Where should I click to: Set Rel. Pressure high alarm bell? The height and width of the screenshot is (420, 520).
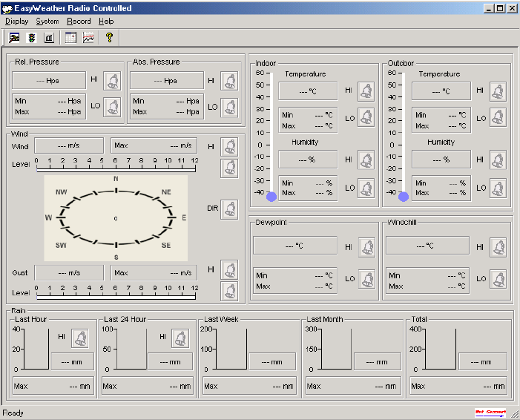coord(112,81)
